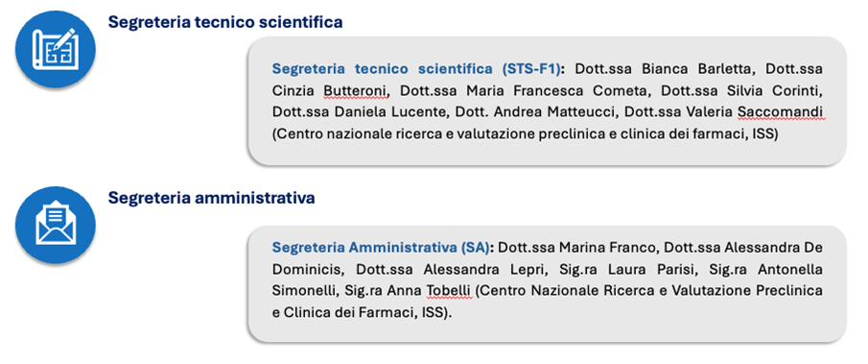Click the blueprint icon for Segreteria tecnico scientifica
Image resolution: width=868 pixels, height=364 pixels.
[55, 48]
